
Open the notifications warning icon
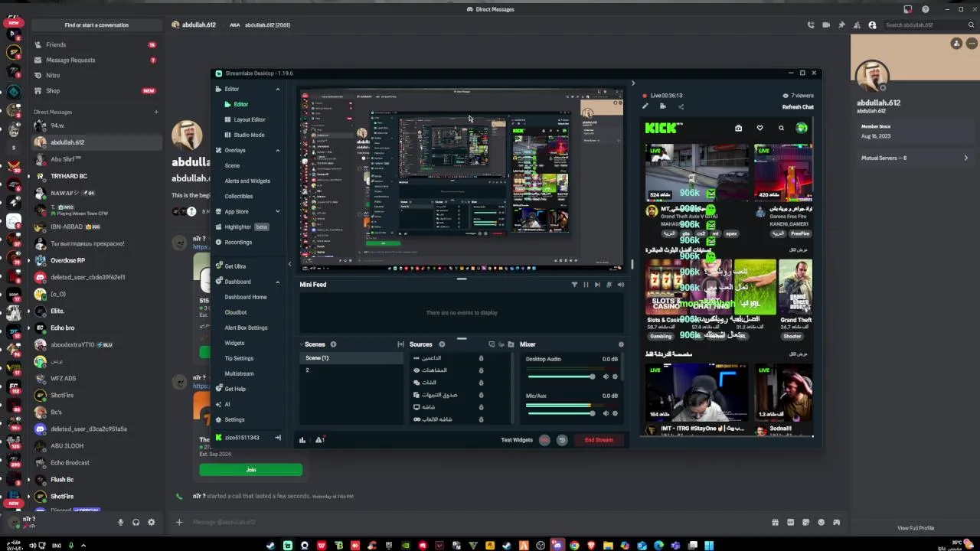point(319,440)
